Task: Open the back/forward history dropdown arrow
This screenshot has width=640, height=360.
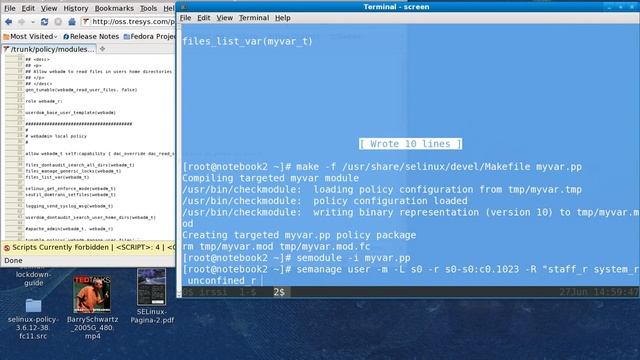Action: coord(33,22)
